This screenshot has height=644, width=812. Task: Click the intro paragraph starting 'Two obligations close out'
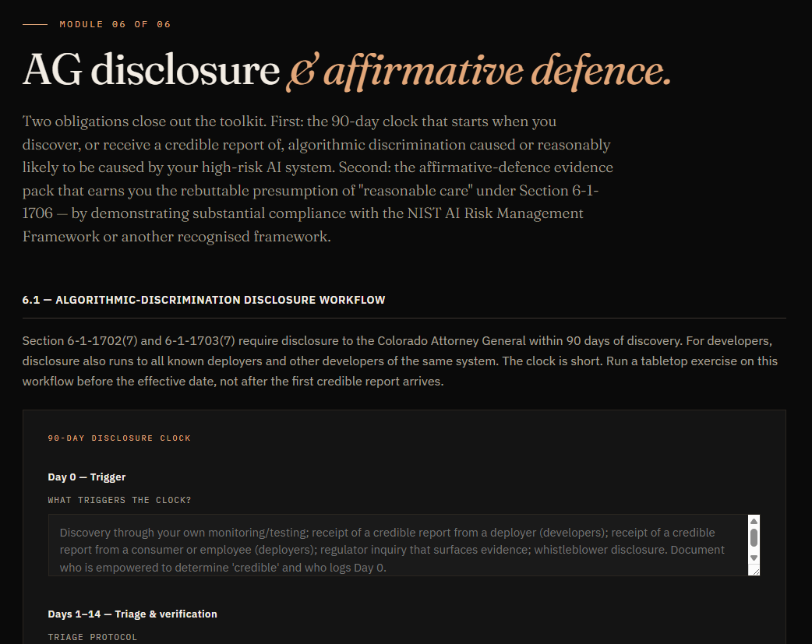[317, 178]
